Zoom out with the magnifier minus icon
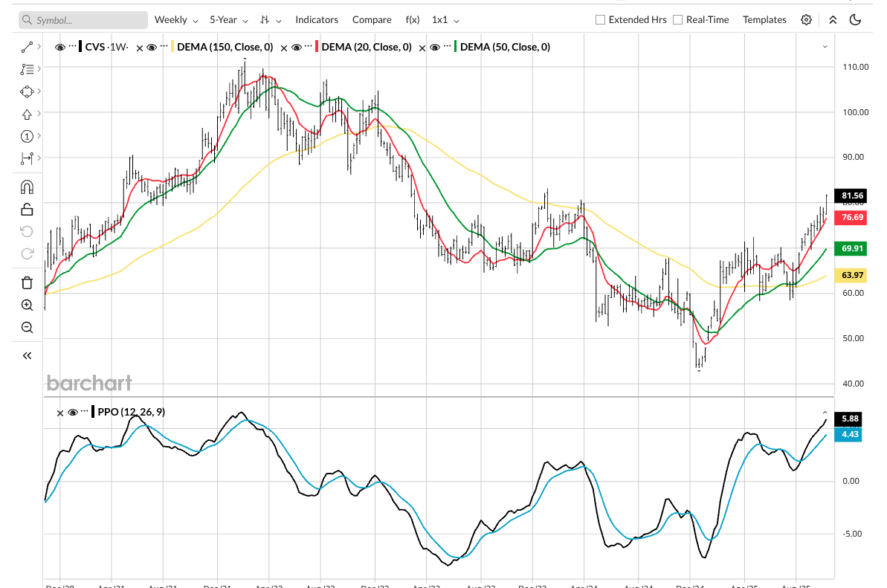This screenshot has height=588, width=887. click(28, 327)
